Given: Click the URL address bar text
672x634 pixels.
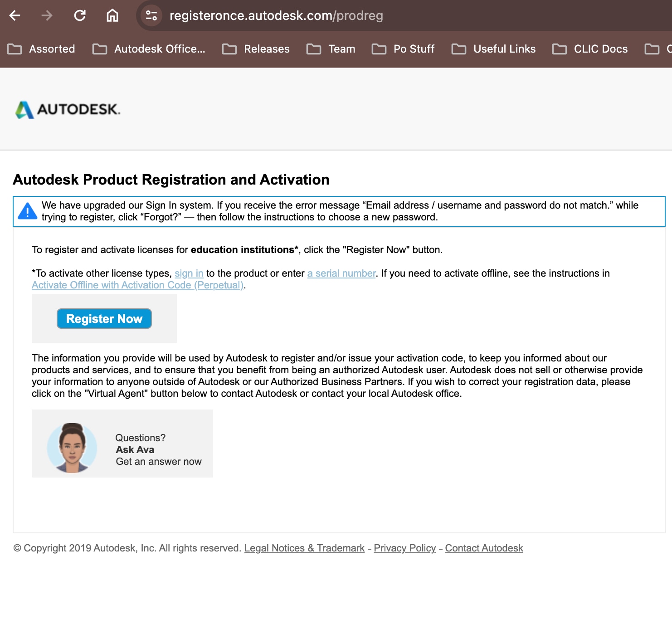Looking at the screenshot, I should [x=276, y=16].
